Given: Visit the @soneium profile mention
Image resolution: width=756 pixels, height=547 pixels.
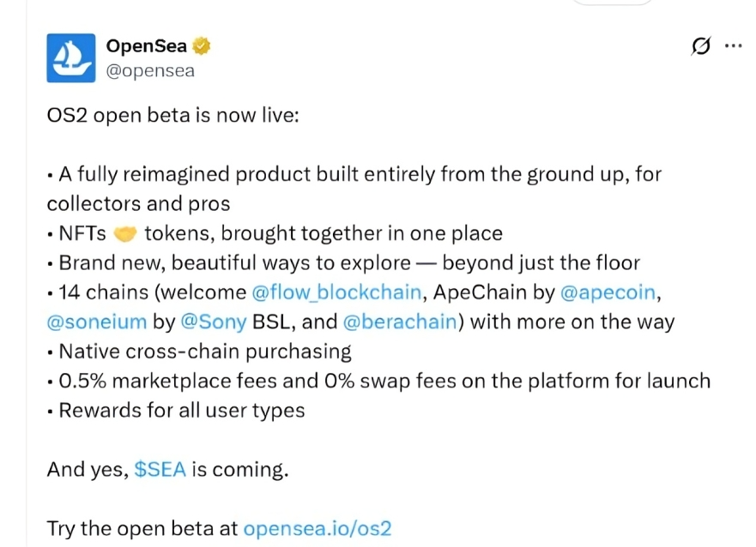Looking at the screenshot, I should click(96, 322).
